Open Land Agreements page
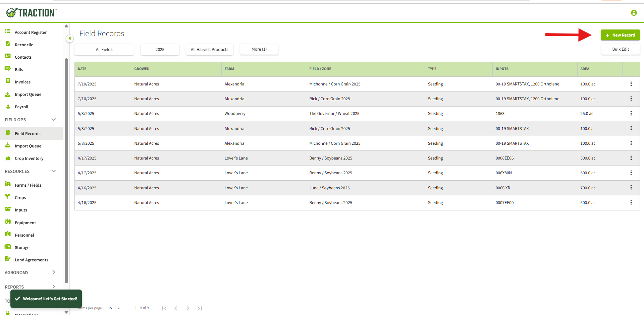644x315 pixels. pos(32,260)
